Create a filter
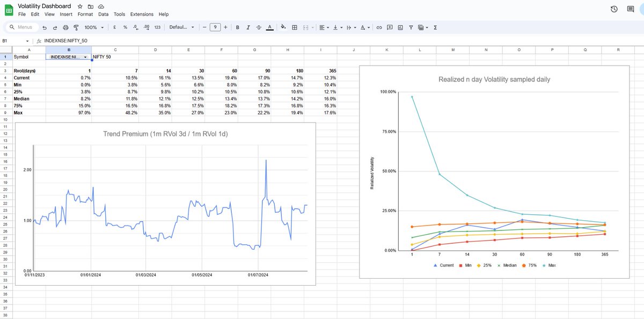The height and width of the screenshot is (319, 644). [411, 27]
